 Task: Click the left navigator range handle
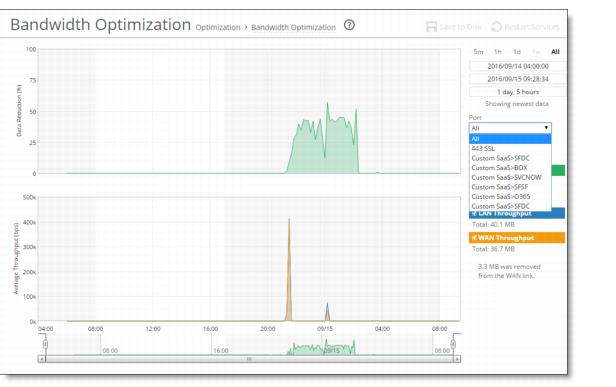[x=45, y=344]
